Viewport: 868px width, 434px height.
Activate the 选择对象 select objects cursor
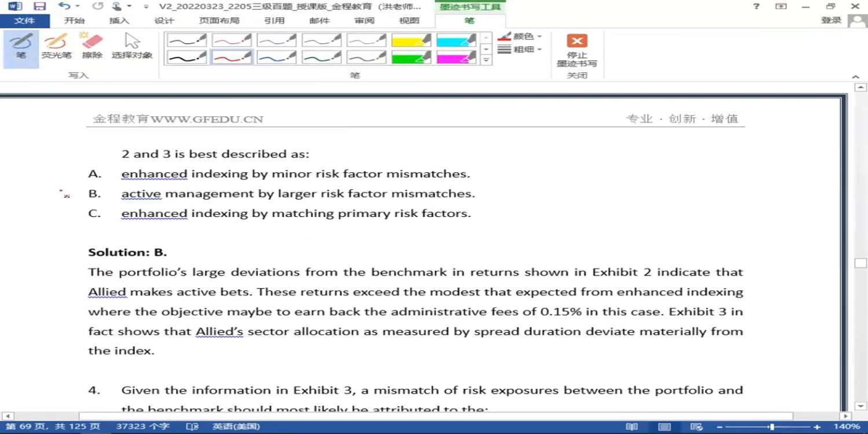[132, 46]
